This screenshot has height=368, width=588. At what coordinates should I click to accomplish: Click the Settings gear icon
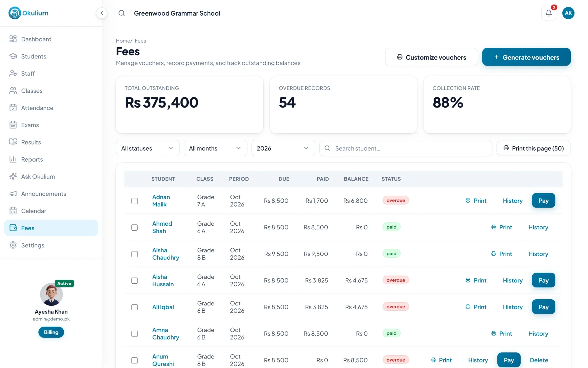click(x=13, y=245)
